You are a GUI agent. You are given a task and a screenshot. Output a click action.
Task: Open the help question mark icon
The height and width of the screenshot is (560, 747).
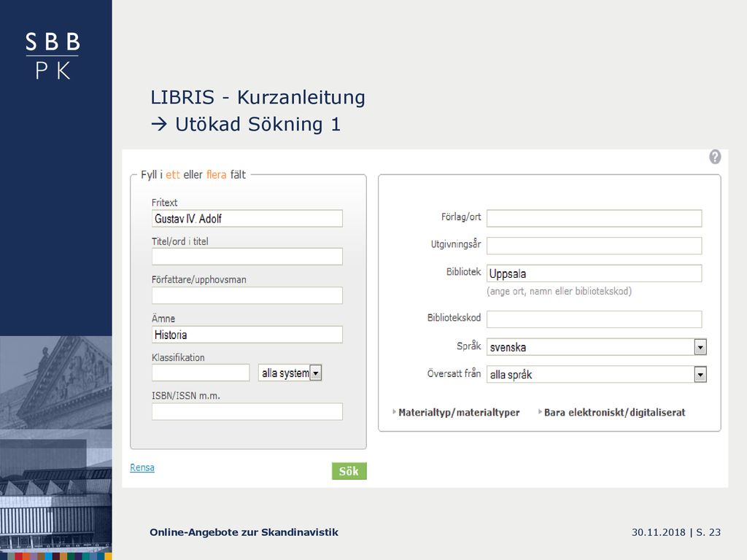715,157
